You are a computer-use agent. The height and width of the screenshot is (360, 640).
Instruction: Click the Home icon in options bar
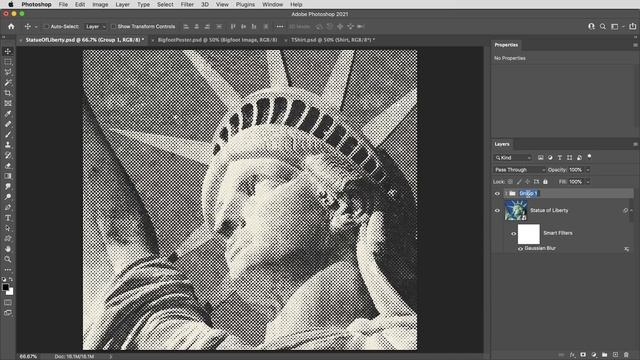pos(11,27)
